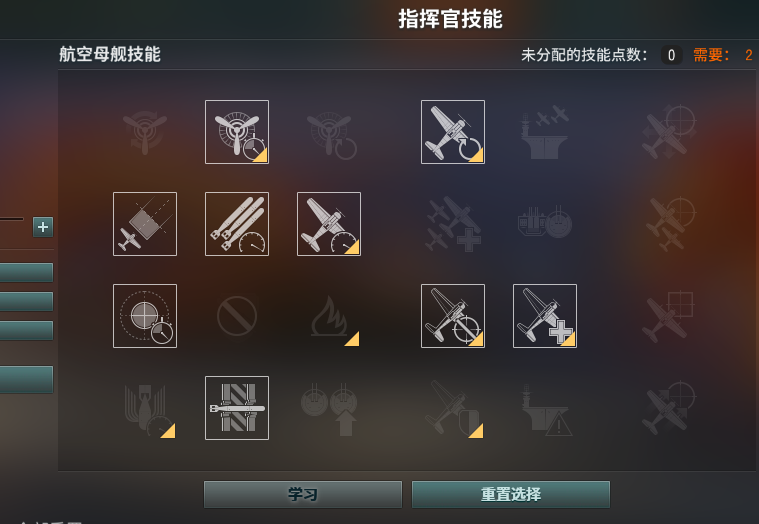Click the unassigned skill points counter
The image size is (759, 524).
click(x=671, y=55)
